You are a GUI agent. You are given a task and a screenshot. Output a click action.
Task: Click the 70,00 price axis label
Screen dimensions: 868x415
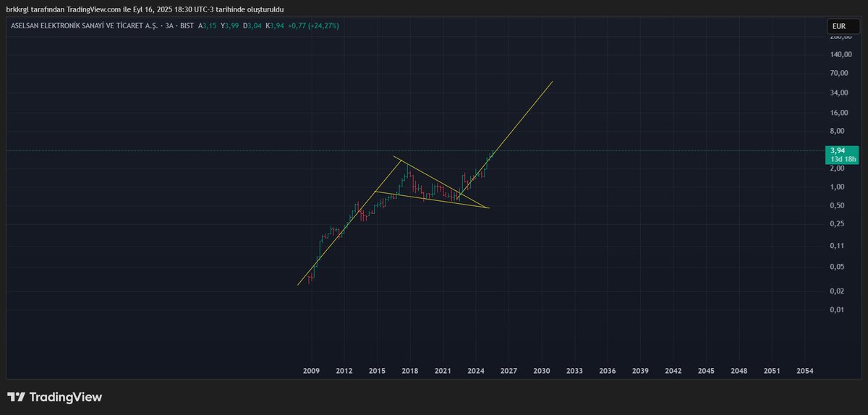839,73
